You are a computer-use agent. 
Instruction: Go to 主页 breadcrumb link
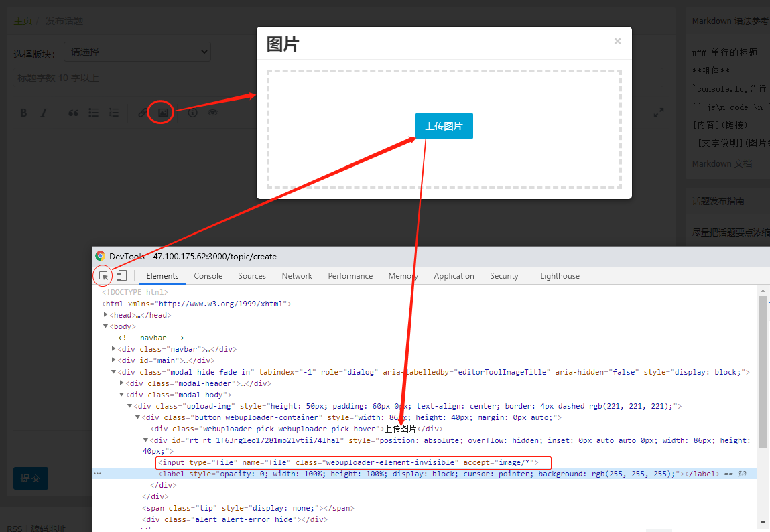click(x=23, y=21)
